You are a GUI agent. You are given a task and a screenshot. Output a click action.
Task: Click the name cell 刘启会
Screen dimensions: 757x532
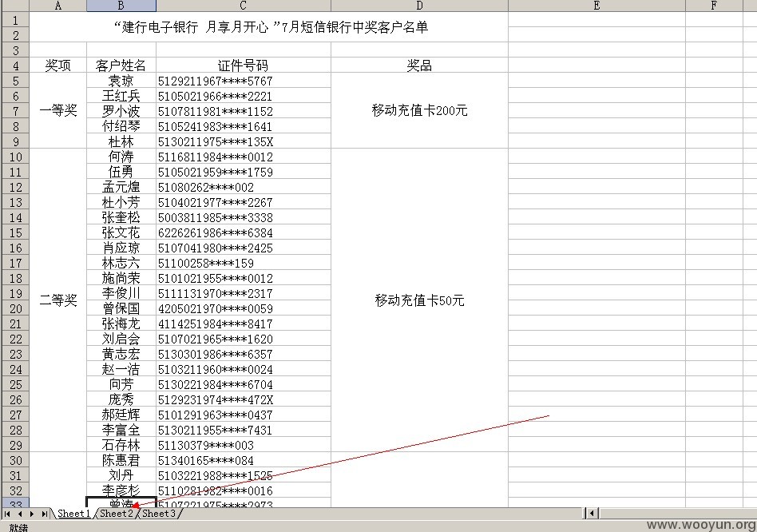(x=121, y=339)
